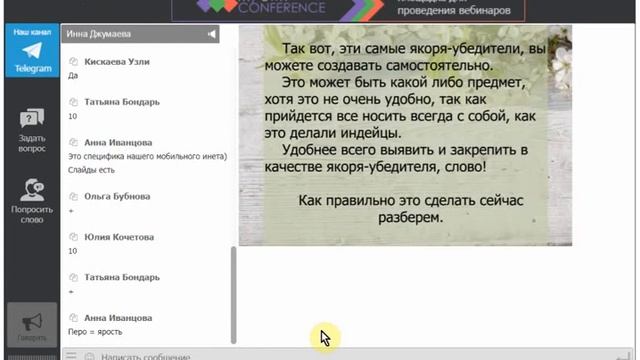This screenshot has width=640, height=360.
Task: Click the 'Задать вопрос' question icon
Action: tap(32, 118)
